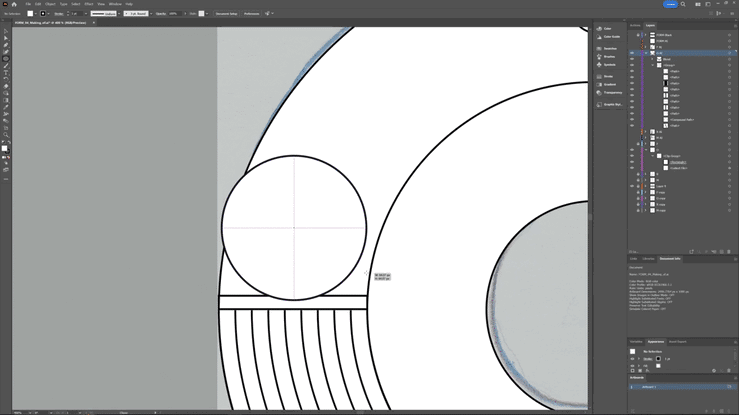Click the Opacity value field
The image size is (739, 415).
click(175, 14)
